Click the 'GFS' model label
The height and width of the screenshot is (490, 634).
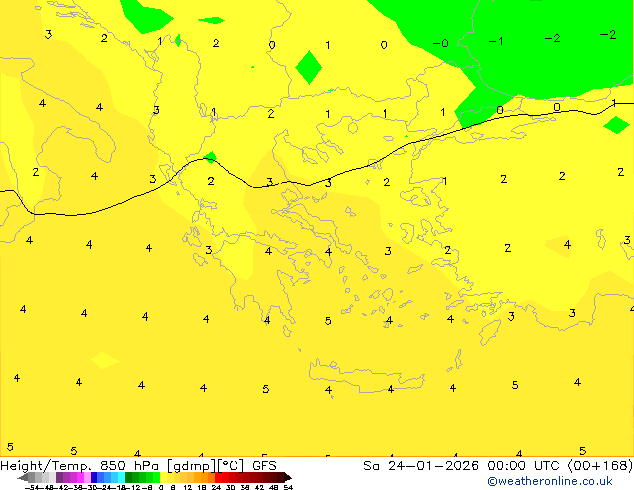(x=264, y=466)
